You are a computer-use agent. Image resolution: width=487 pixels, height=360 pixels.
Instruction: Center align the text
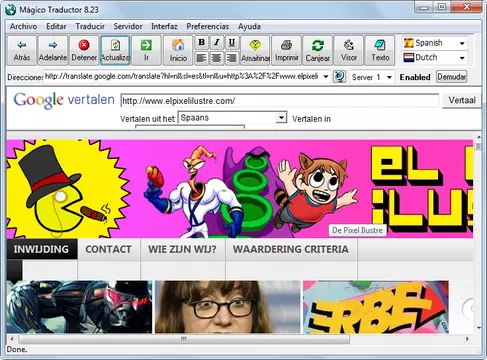pyautogui.click(x=217, y=58)
